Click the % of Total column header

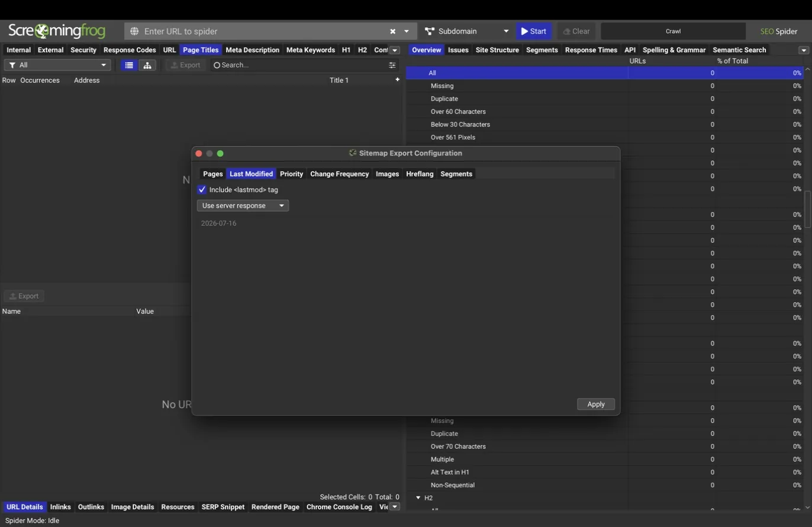[x=733, y=61]
